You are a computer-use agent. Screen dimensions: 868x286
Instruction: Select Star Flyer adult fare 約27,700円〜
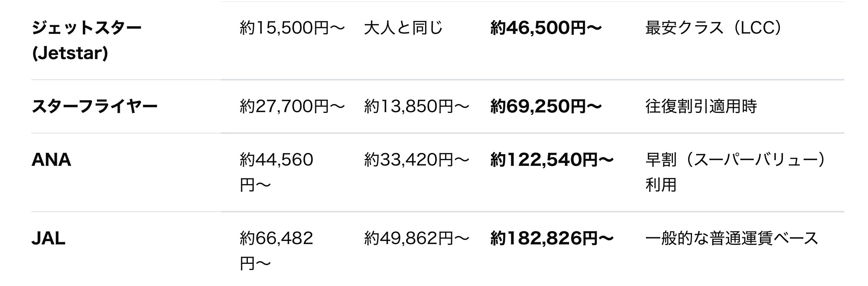292,106
